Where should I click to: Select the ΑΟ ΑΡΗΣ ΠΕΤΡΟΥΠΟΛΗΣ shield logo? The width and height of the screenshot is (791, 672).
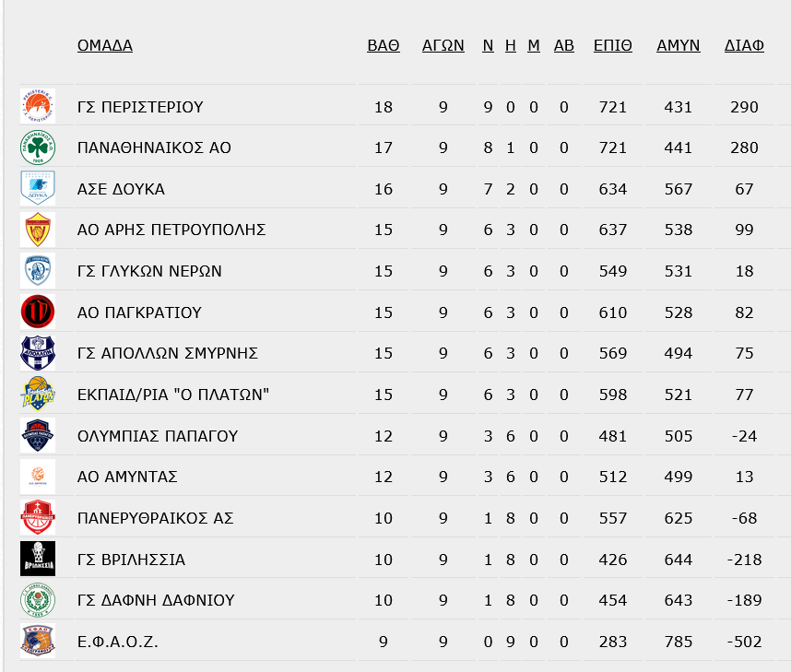[x=38, y=230]
